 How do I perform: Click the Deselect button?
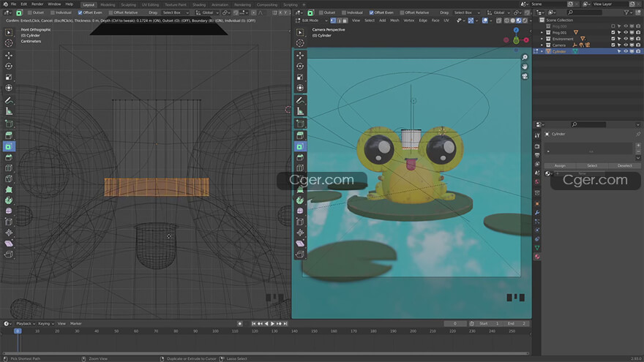click(624, 165)
